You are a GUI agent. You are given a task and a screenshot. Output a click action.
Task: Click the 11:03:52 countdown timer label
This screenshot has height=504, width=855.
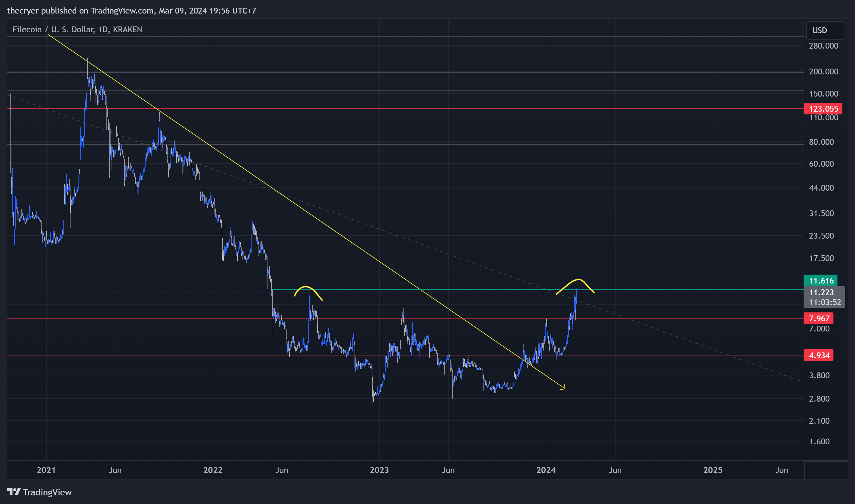pos(825,302)
